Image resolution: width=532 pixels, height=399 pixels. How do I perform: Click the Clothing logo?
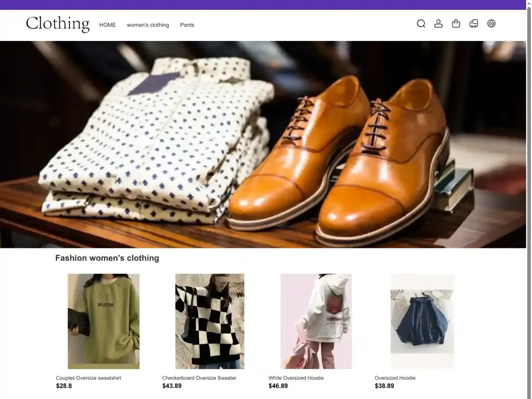click(x=57, y=24)
